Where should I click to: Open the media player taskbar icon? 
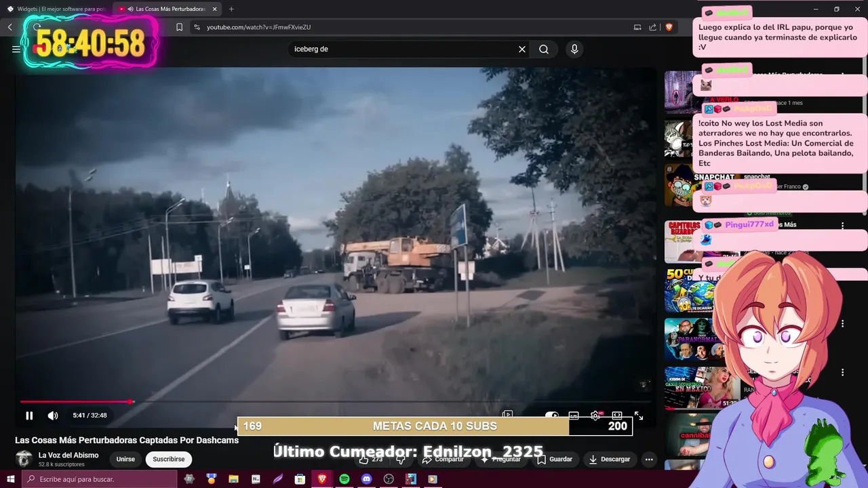433,479
